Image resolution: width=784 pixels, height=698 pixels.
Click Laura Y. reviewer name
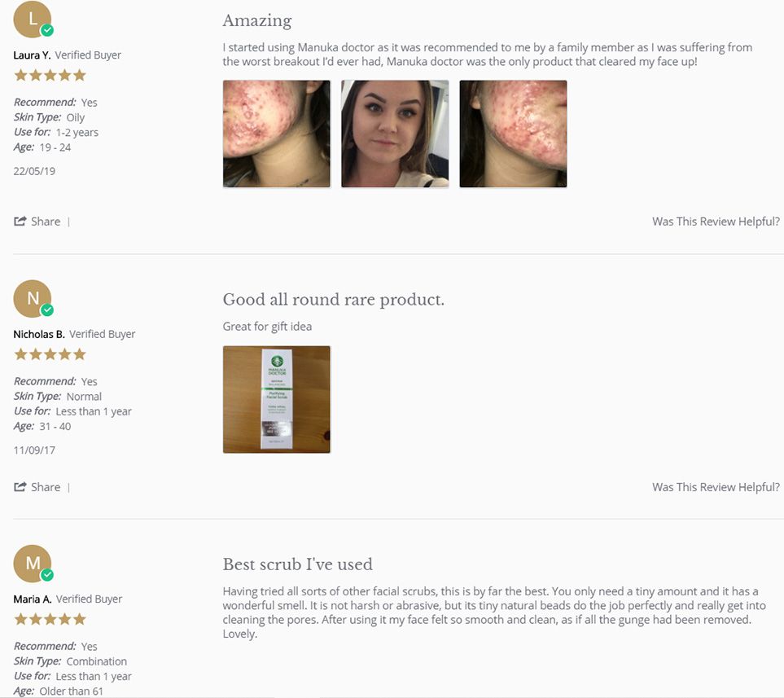tap(33, 55)
